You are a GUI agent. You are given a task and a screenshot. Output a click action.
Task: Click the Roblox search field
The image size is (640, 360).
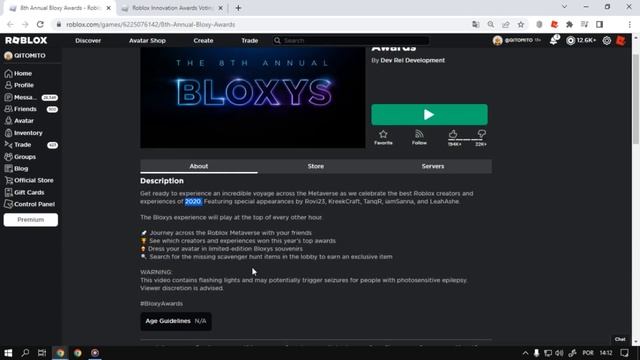click(x=351, y=40)
